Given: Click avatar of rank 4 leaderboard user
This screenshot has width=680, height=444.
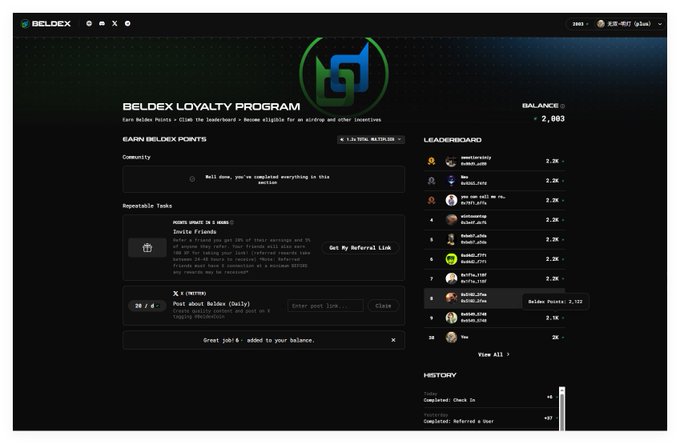Looking at the screenshot, I should click(451, 220).
